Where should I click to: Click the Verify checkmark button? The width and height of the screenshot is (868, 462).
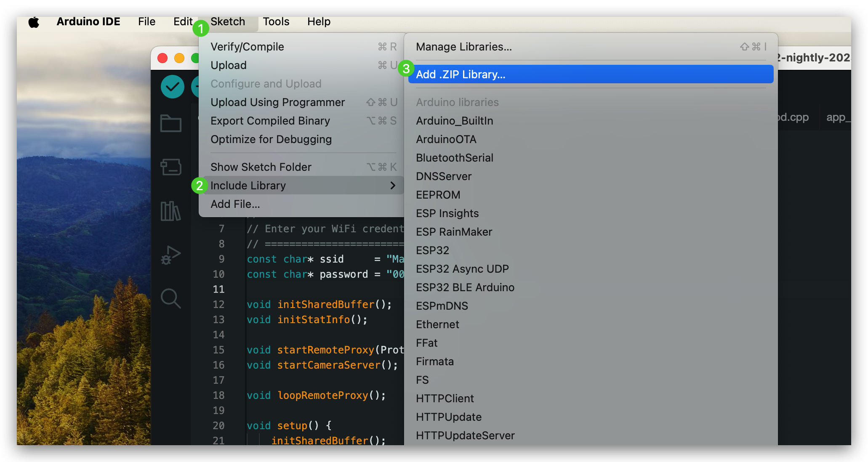click(x=173, y=87)
